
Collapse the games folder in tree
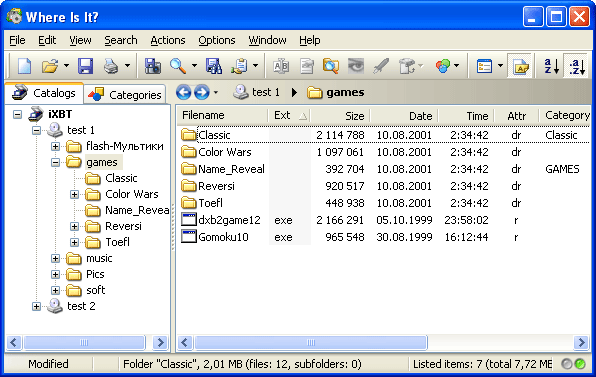(55, 162)
